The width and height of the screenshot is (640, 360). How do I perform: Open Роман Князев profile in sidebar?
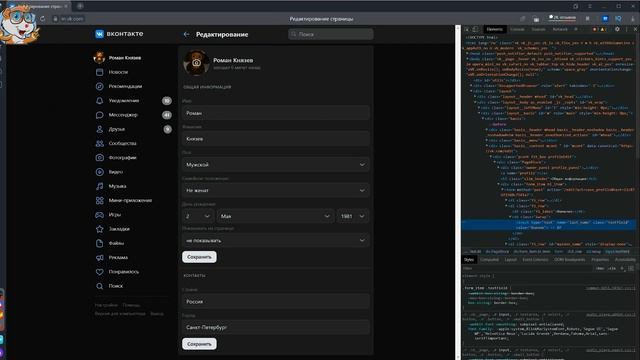[118, 58]
